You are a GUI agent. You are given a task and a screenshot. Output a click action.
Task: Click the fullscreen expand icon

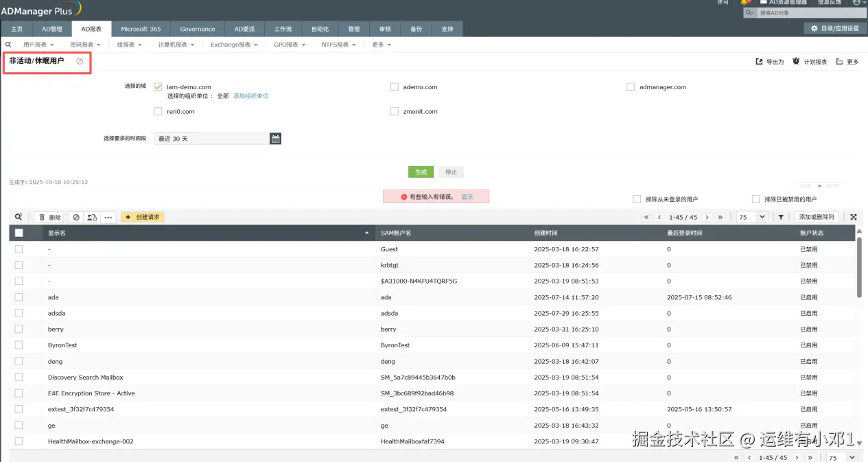point(854,217)
